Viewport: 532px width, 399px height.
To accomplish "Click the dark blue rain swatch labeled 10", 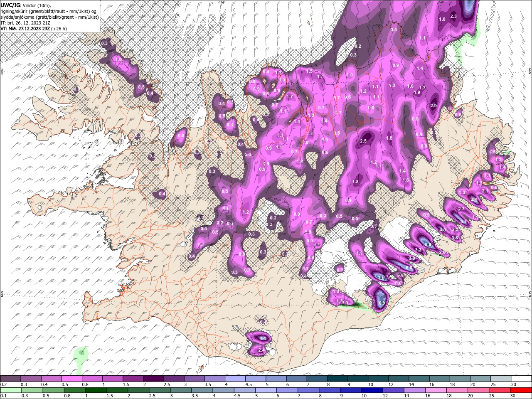I will [x=372, y=391].
